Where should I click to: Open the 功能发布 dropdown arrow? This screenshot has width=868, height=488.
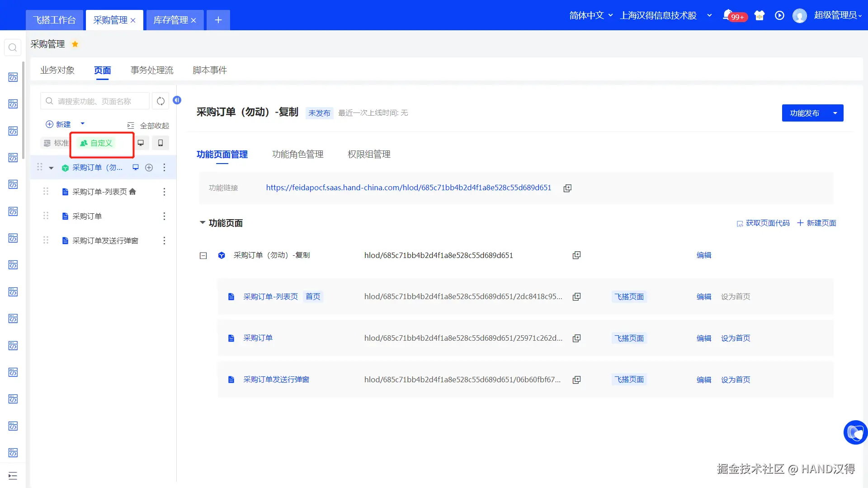835,113
